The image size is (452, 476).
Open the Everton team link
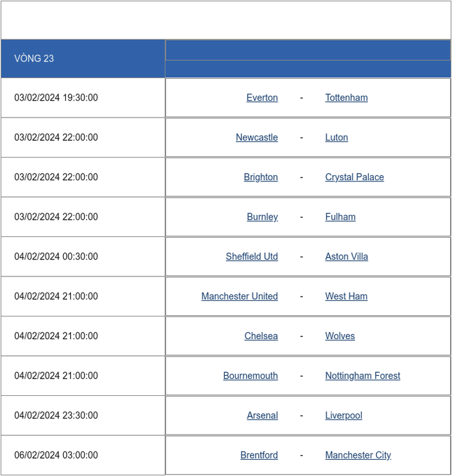262,98
